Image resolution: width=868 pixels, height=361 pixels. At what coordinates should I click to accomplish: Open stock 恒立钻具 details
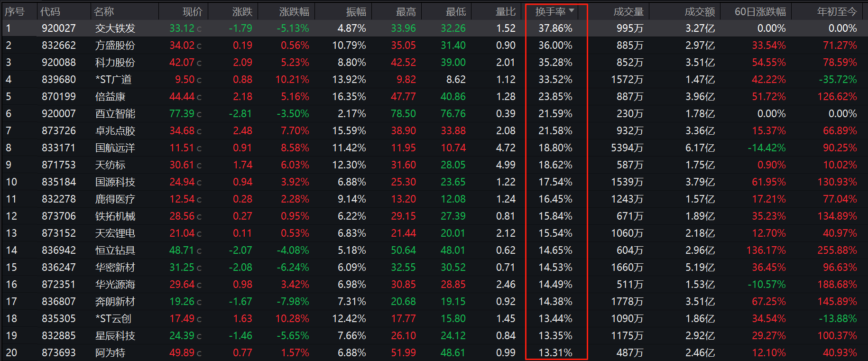pyautogui.click(x=115, y=250)
